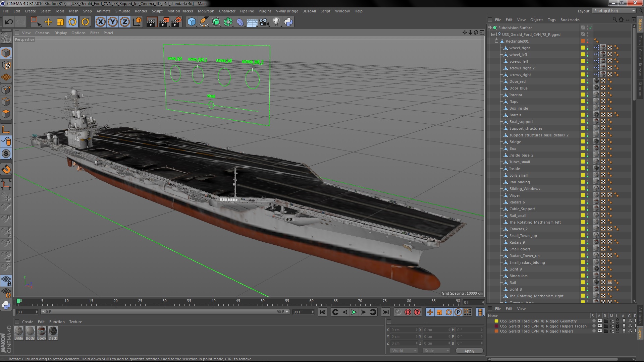Viewport: 644px width, 362px height.
Task: Toggle Subdivision Surface enable checkmark
Action: click(x=591, y=28)
